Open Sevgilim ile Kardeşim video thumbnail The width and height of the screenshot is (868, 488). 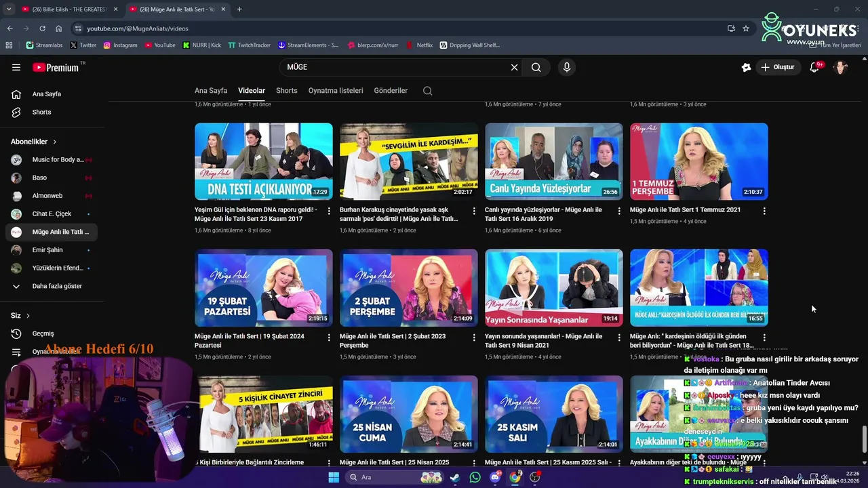point(409,161)
